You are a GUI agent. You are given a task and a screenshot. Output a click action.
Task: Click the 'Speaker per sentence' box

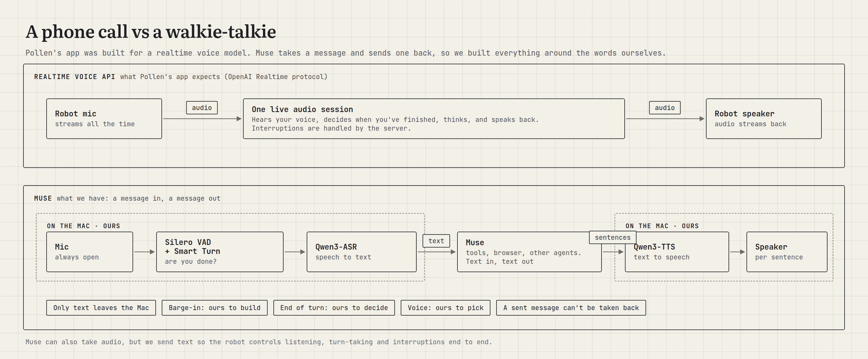787,252
